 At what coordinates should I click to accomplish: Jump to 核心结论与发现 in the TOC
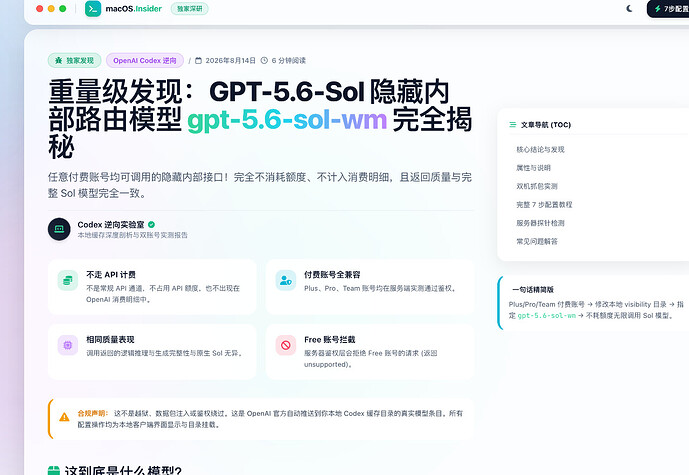tap(540, 149)
